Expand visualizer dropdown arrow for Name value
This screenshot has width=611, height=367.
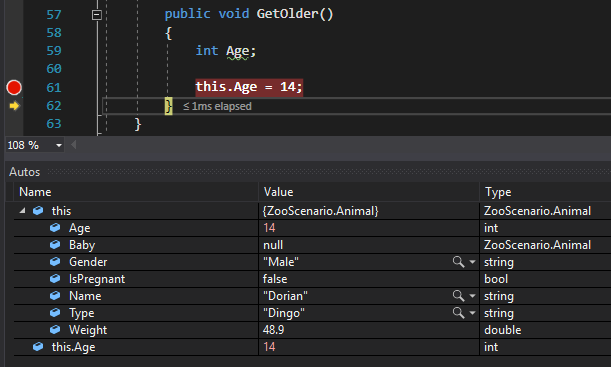pos(472,296)
